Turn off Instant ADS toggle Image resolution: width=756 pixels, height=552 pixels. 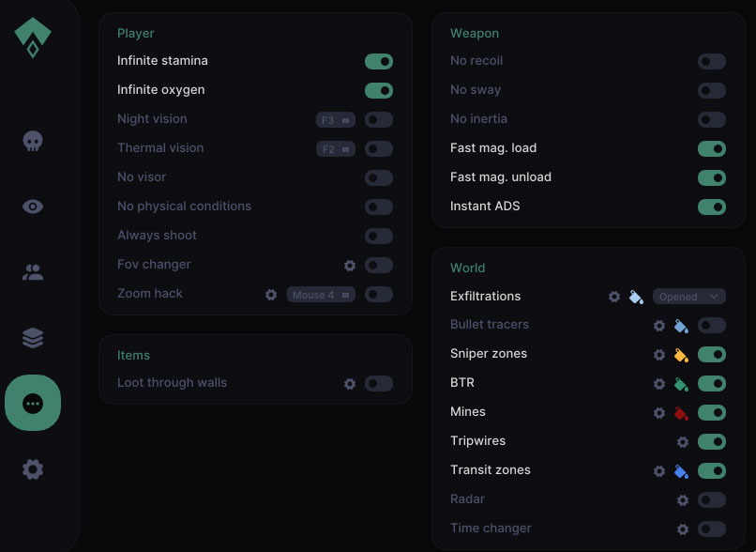[x=712, y=207]
